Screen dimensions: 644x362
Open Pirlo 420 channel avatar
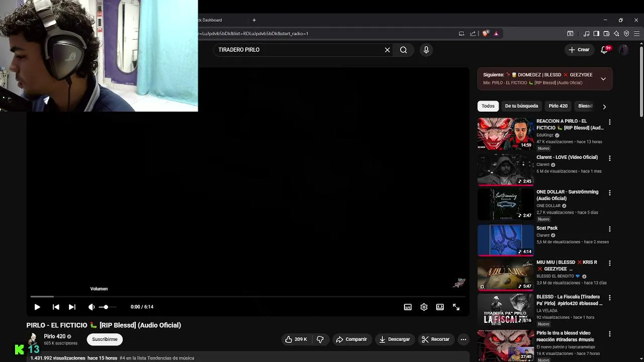coord(33,339)
